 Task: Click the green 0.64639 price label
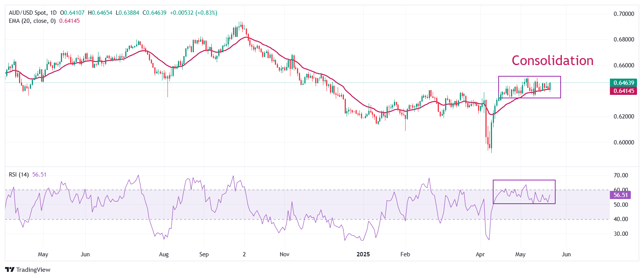(623, 82)
